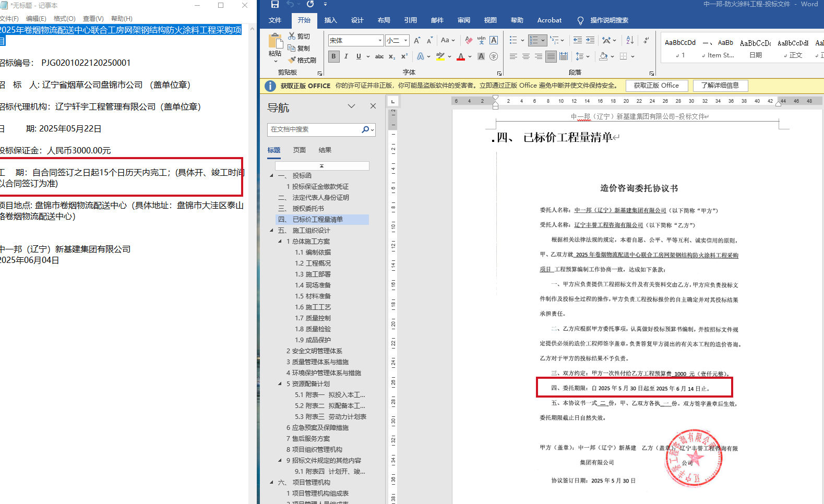Screen dimensions: 824x504
Task: Apply the 日期 style from the gallery
Action: point(755,48)
